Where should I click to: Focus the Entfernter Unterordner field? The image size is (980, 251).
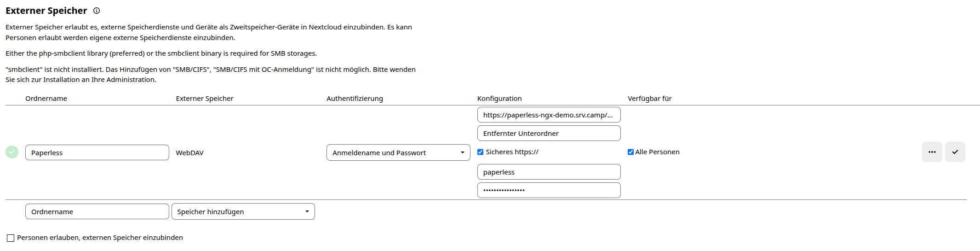point(549,134)
